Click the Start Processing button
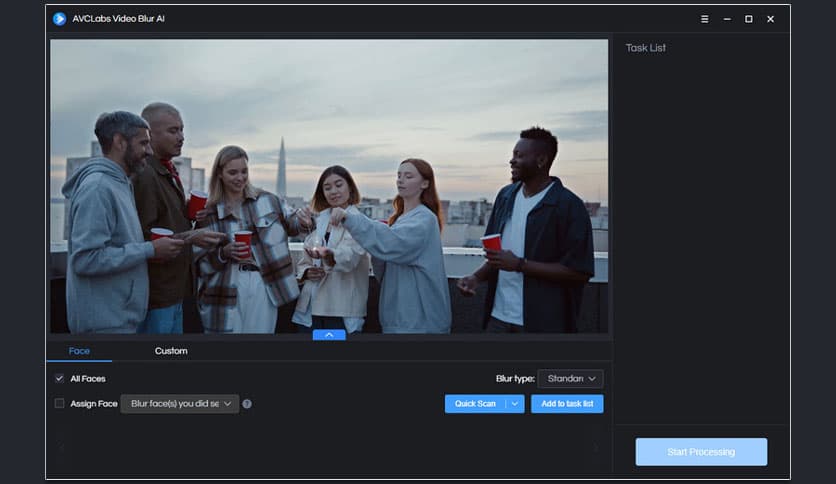 701,452
